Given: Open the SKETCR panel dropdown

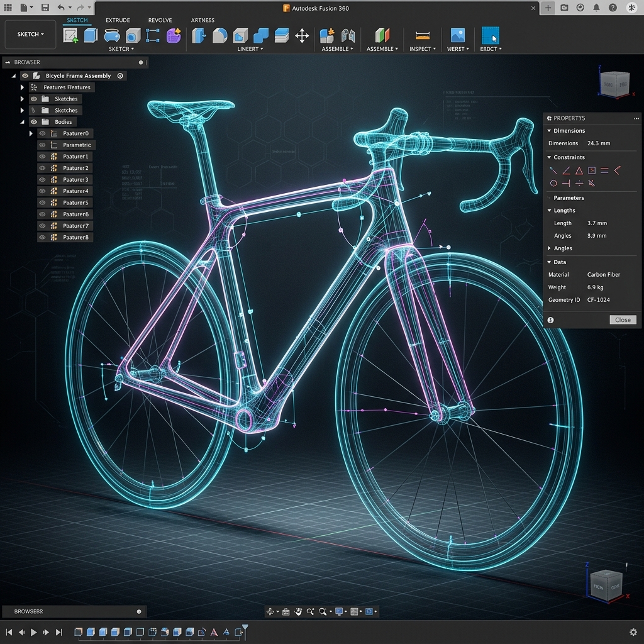Looking at the screenshot, I should click(121, 49).
